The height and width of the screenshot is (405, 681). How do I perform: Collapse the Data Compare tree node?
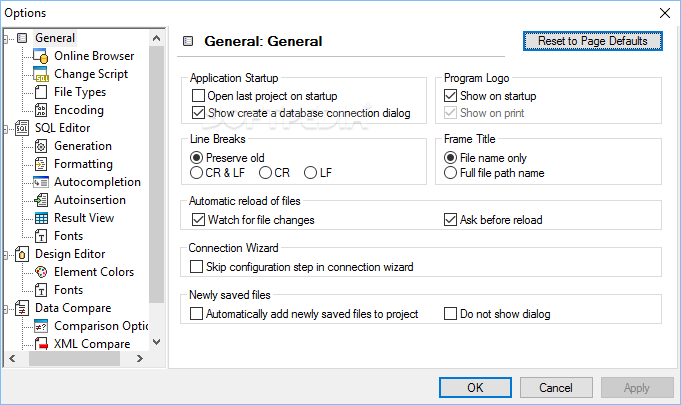coord(6,309)
